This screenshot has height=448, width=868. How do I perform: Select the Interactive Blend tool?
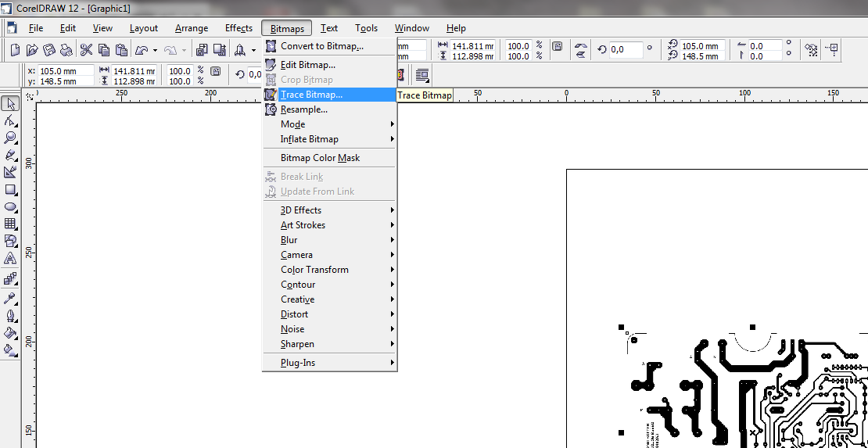tap(10, 278)
